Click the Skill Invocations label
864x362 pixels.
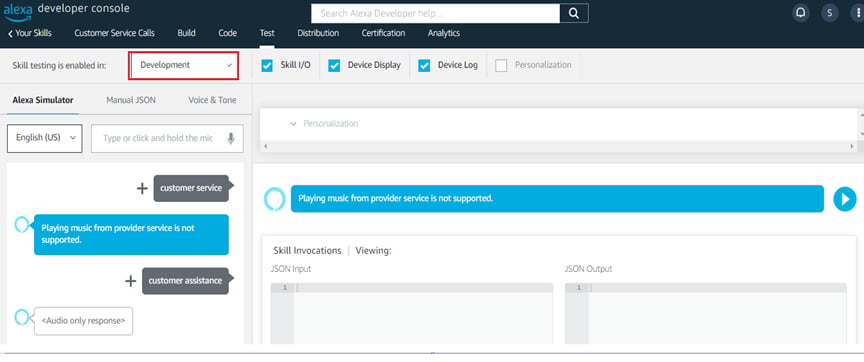[x=307, y=251]
